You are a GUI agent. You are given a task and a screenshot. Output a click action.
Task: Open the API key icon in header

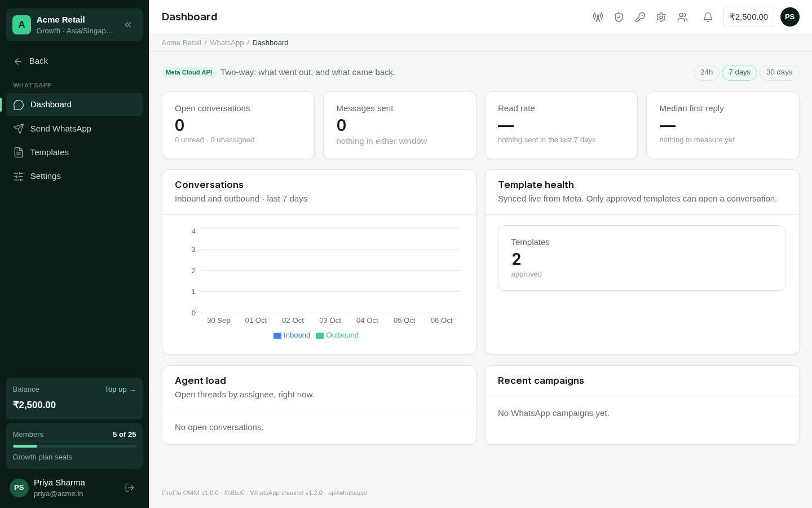coord(640,17)
